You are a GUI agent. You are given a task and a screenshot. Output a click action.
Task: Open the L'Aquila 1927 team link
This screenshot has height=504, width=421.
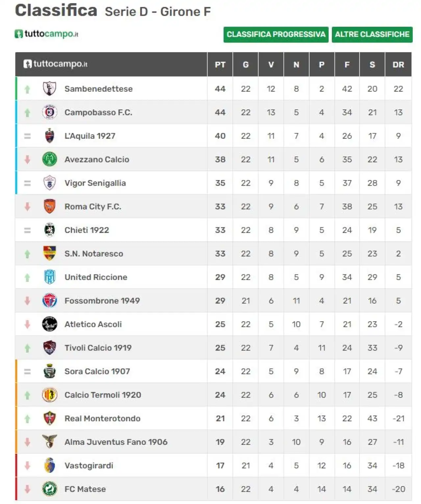pos(90,136)
